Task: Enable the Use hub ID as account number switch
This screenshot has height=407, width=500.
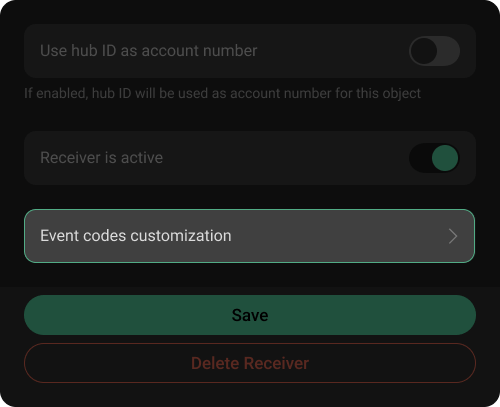Action: click(x=434, y=51)
